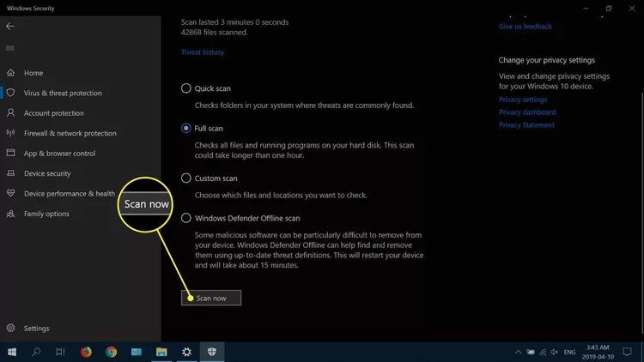Open the Privacy settings link
Image resolution: width=644 pixels, height=362 pixels.
(523, 100)
